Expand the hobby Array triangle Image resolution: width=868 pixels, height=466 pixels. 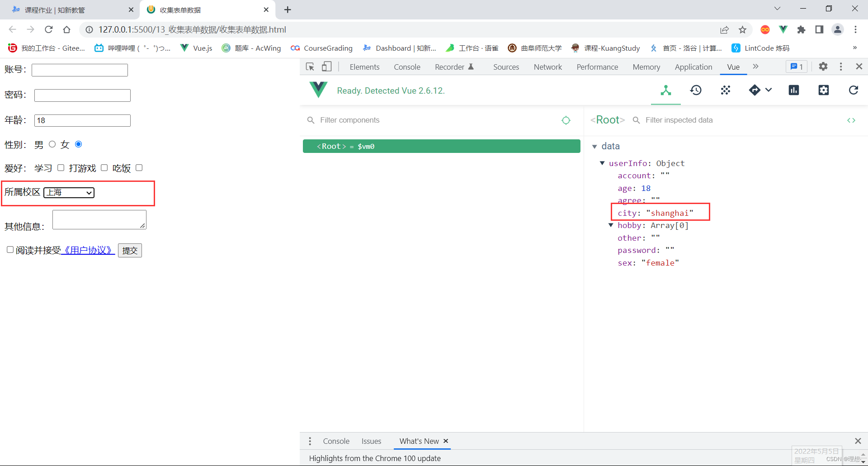tap(611, 225)
